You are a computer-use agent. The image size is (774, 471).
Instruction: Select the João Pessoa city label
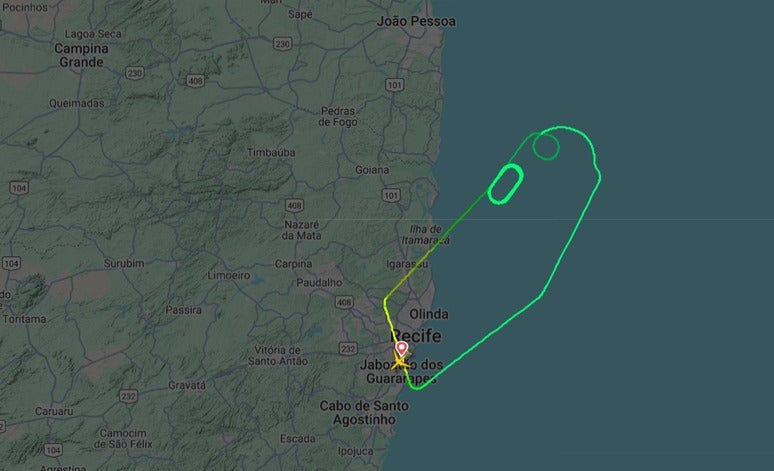(416, 21)
